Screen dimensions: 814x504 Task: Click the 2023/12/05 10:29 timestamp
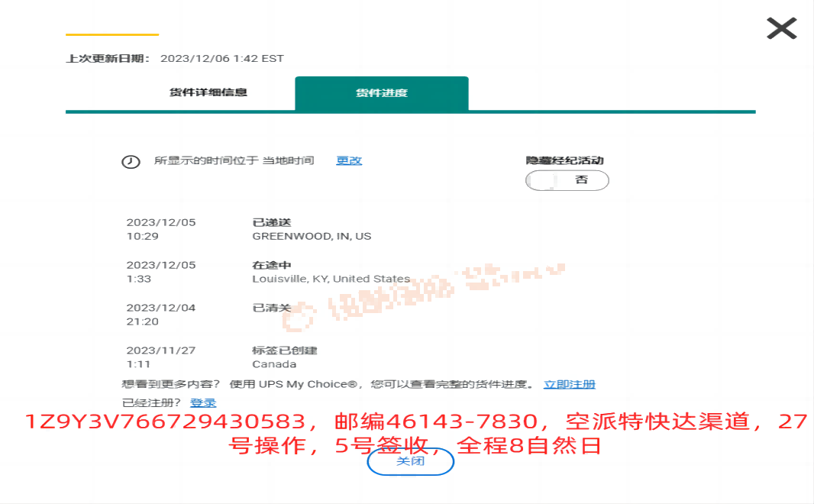[x=161, y=229]
